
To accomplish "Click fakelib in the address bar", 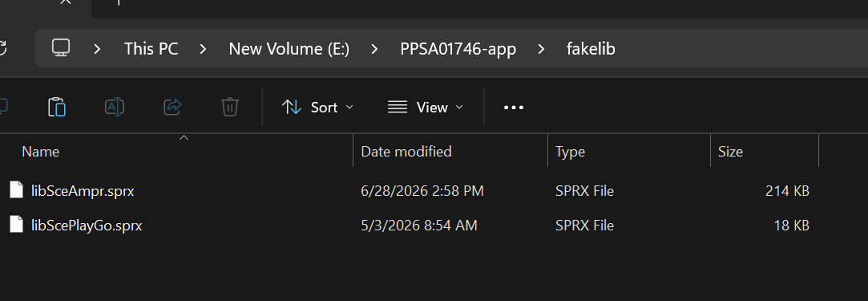I will [591, 49].
